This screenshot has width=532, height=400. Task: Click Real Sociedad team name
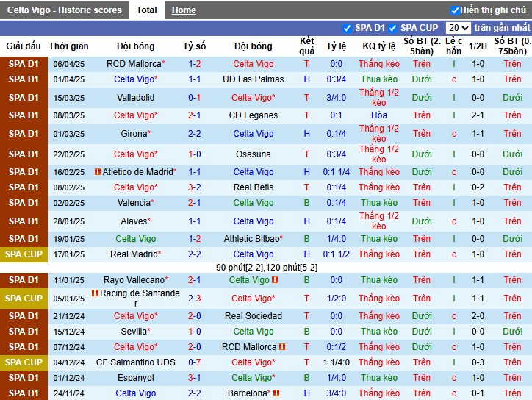click(x=253, y=316)
